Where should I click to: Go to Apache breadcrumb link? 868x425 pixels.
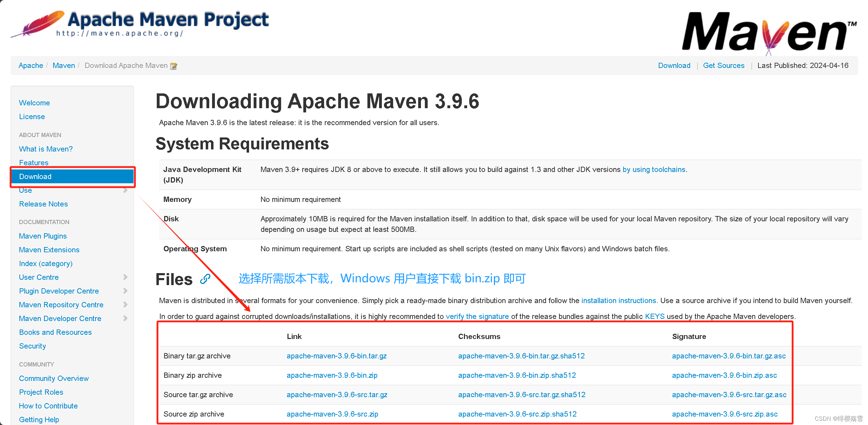(x=31, y=66)
